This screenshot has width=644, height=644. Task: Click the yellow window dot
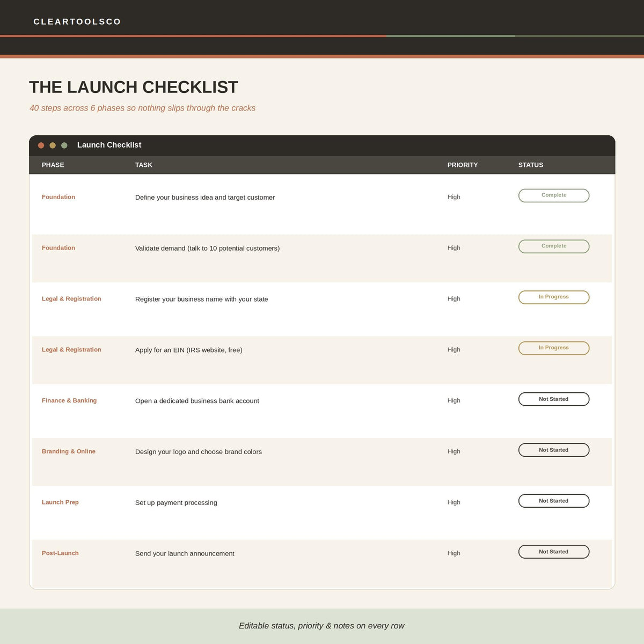tap(53, 145)
